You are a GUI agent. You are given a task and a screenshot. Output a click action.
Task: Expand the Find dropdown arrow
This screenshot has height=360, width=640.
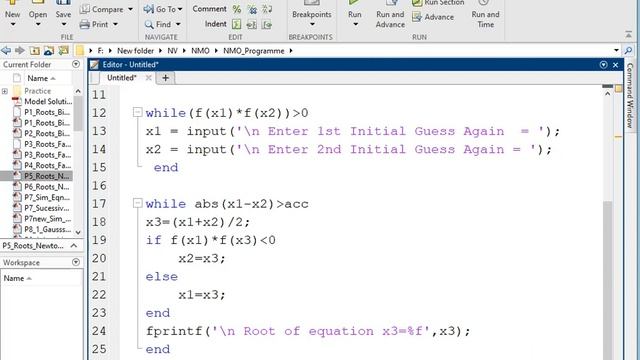[178, 24]
